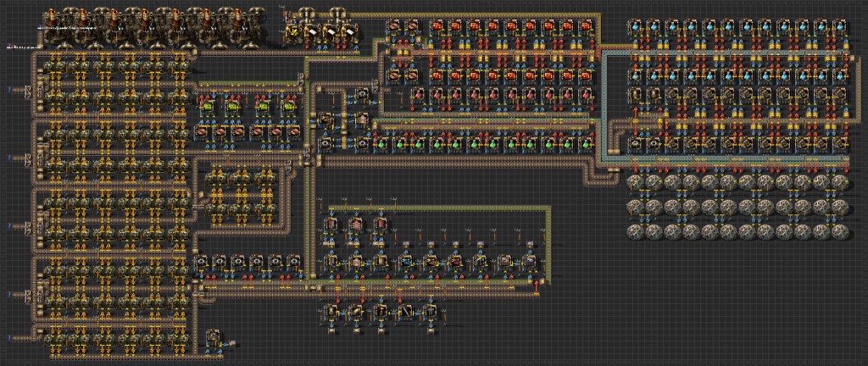
Task: Select the yellow sulfur chemical plant
Action: [x=294, y=31]
